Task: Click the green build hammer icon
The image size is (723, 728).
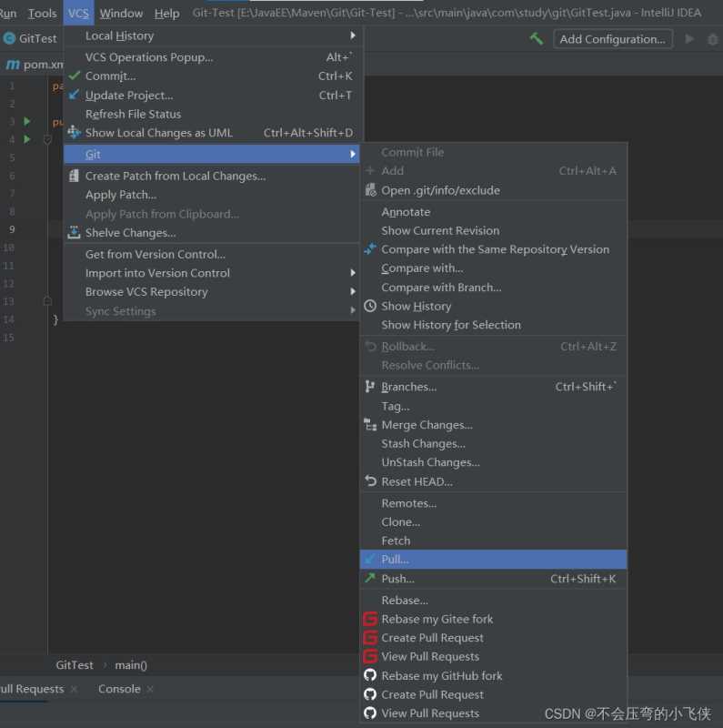Action: coord(537,39)
